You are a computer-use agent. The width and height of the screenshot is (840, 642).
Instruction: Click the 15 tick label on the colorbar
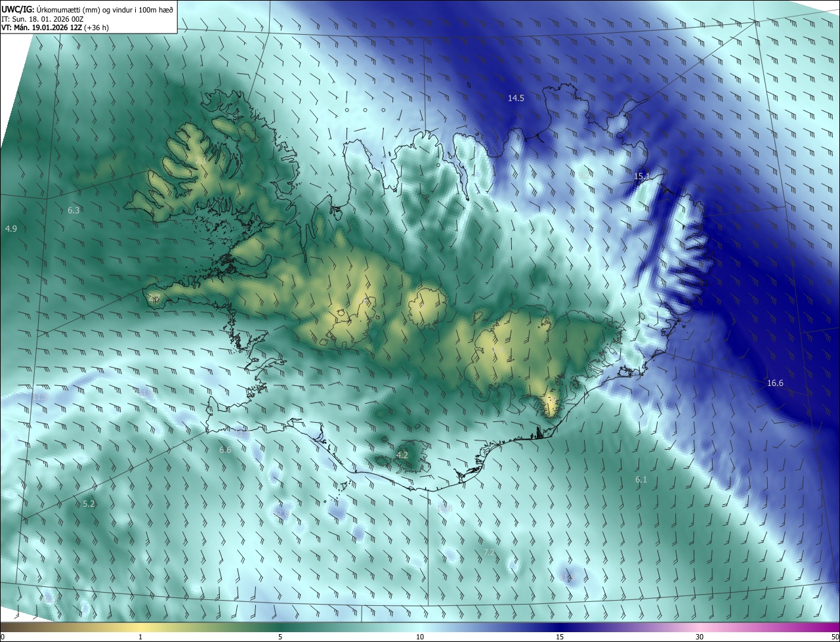click(x=560, y=637)
